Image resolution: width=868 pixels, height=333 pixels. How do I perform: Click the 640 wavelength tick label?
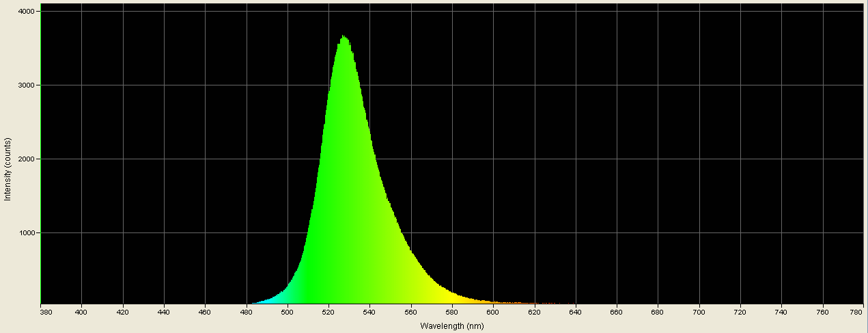(x=576, y=312)
